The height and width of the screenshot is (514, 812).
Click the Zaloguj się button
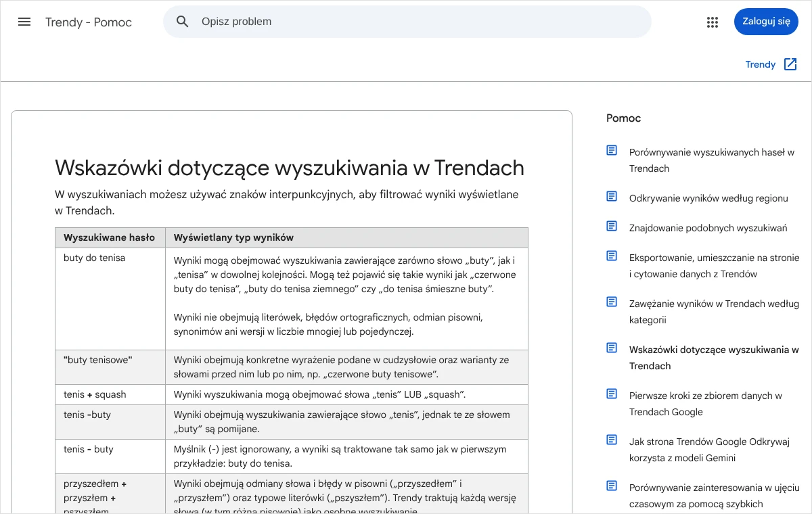766,22
